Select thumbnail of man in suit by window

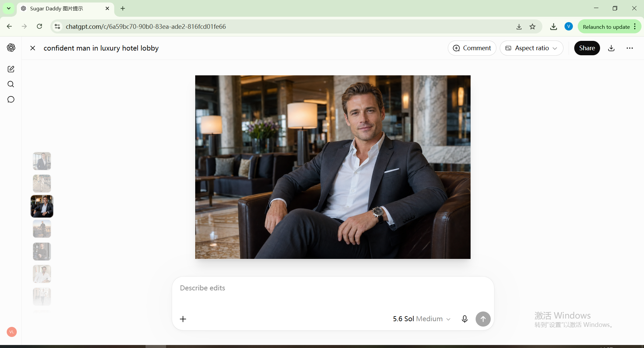[x=42, y=161]
